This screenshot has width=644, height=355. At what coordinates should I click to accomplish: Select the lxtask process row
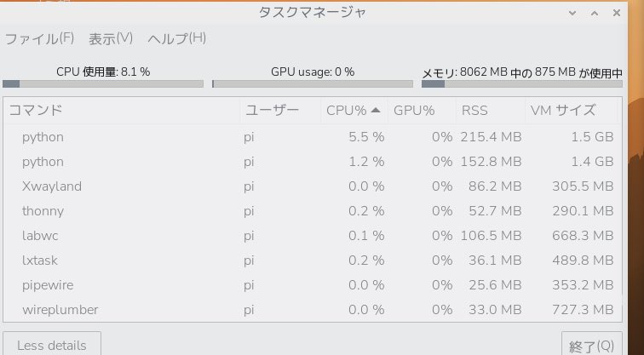pos(312,261)
